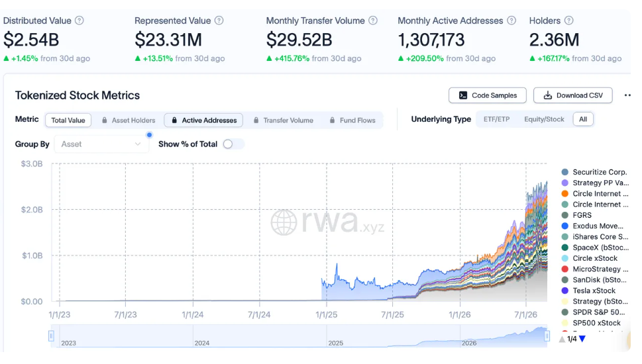The height and width of the screenshot is (364, 642).
Task: Click the Represented Value help icon
Action: (x=219, y=21)
